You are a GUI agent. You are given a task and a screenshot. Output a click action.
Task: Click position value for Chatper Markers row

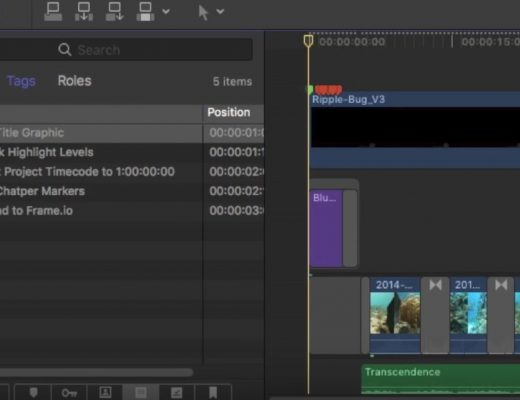pyautogui.click(x=236, y=191)
